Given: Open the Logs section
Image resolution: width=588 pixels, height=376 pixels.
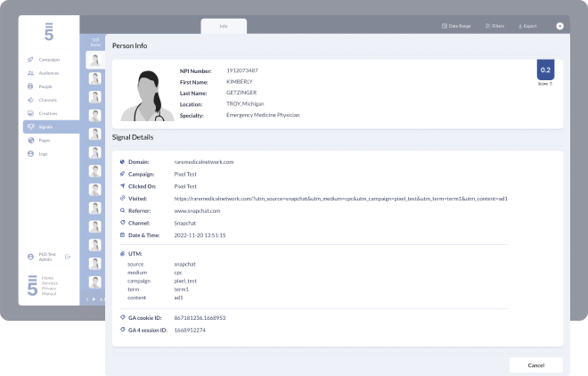Looking at the screenshot, I should pyautogui.click(x=41, y=153).
